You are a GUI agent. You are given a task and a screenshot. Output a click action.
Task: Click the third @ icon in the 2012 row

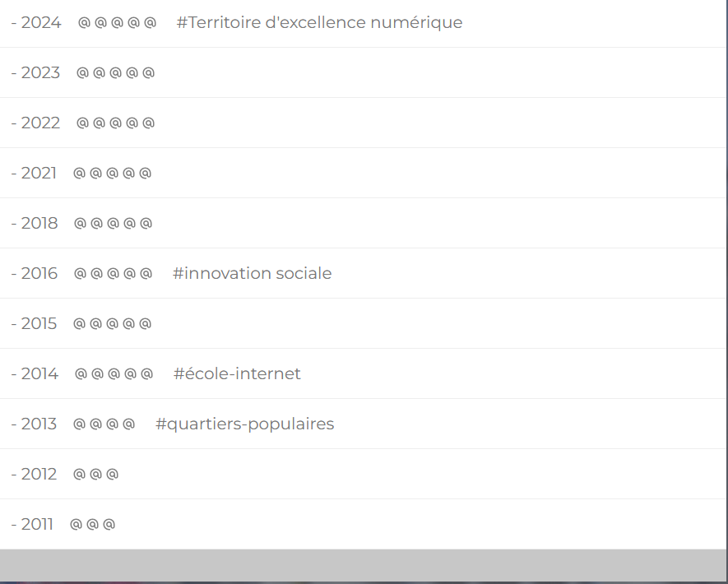click(x=113, y=475)
